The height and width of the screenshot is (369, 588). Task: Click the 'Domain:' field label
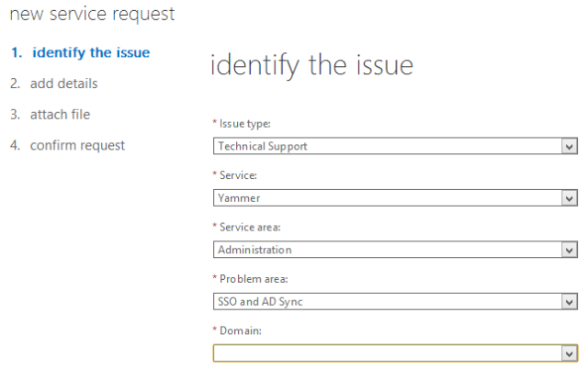(240, 330)
